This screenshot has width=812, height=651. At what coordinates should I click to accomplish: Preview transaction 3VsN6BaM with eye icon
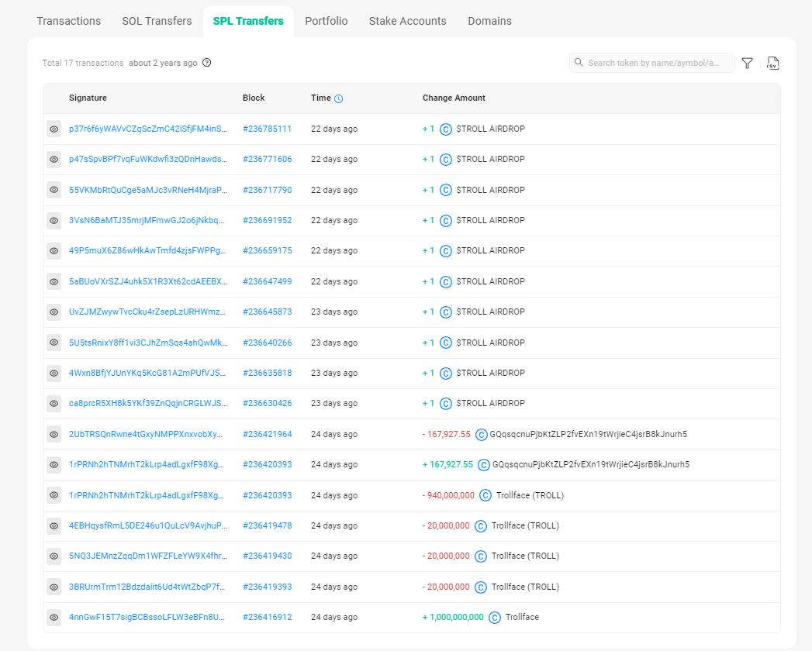tap(54, 220)
